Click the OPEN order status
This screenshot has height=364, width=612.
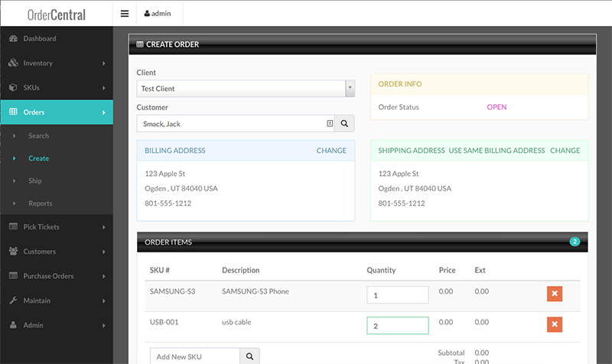pyautogui.click(x=496, y=107)
